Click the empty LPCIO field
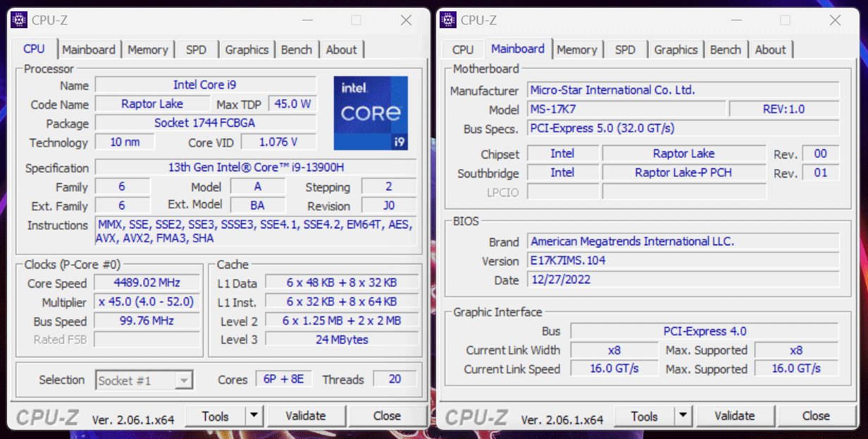868x439 pixels. (x=684, y=192)
